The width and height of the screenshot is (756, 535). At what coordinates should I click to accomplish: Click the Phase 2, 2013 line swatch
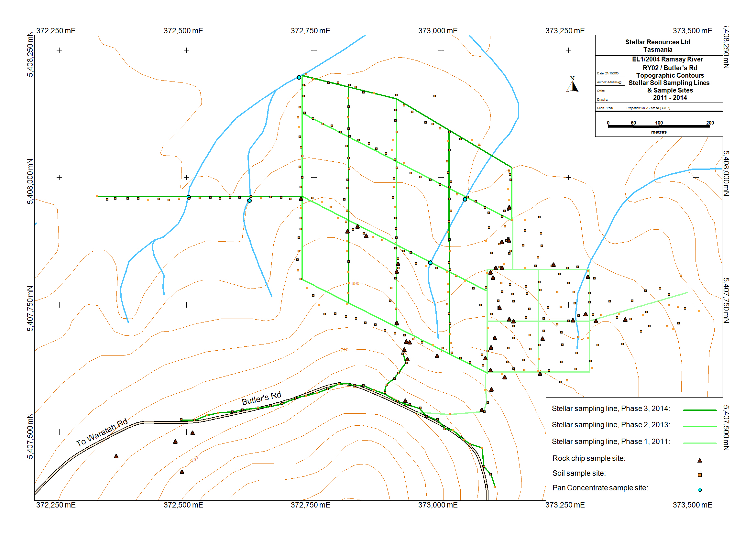pos(700,426)
